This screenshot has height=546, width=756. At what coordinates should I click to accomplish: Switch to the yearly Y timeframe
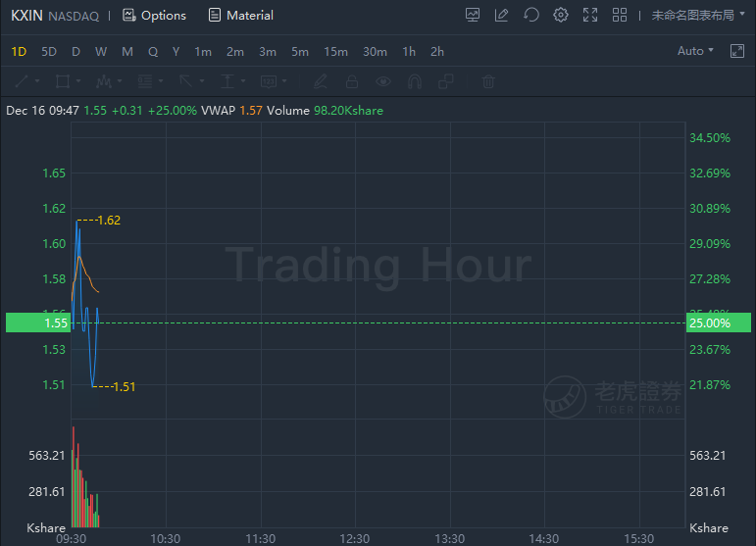pyautogui.click(x=176, y=52)
